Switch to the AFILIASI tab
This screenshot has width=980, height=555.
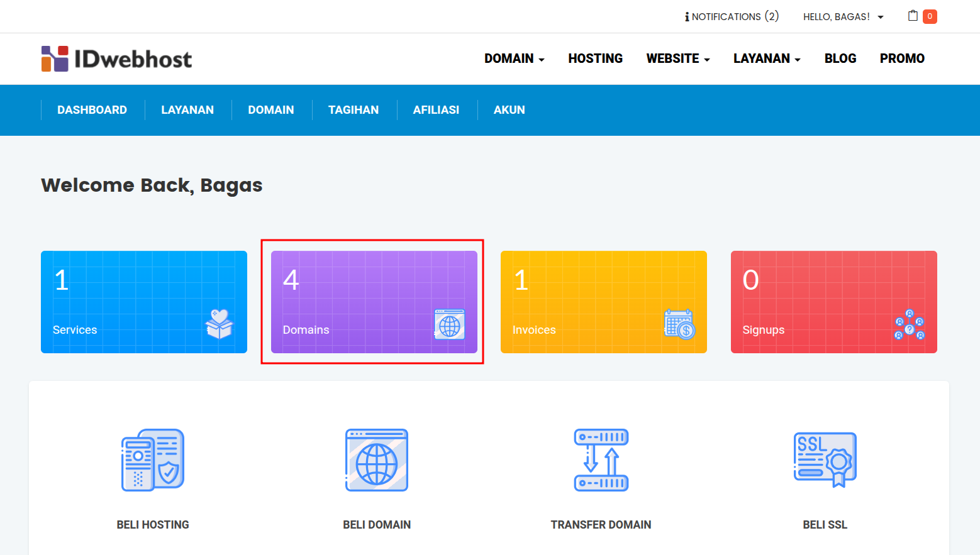point(436,110)
